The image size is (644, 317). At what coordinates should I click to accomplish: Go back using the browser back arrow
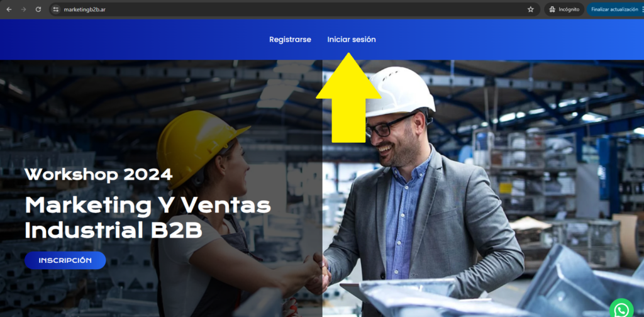point(9,9)
